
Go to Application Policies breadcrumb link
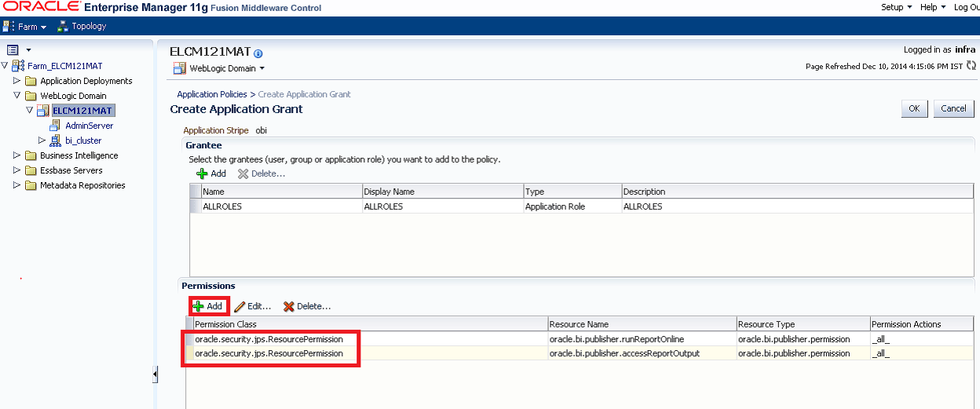(212, 94)
